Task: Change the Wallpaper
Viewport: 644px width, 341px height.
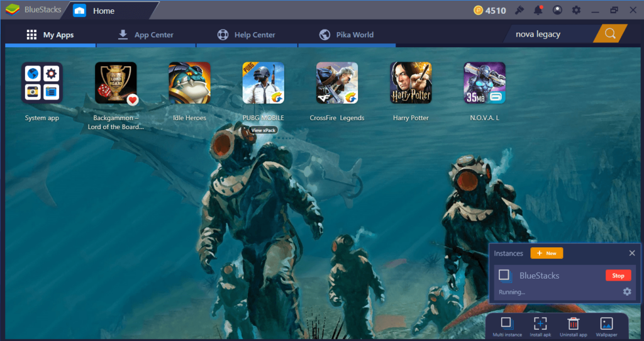Action: 607,327
